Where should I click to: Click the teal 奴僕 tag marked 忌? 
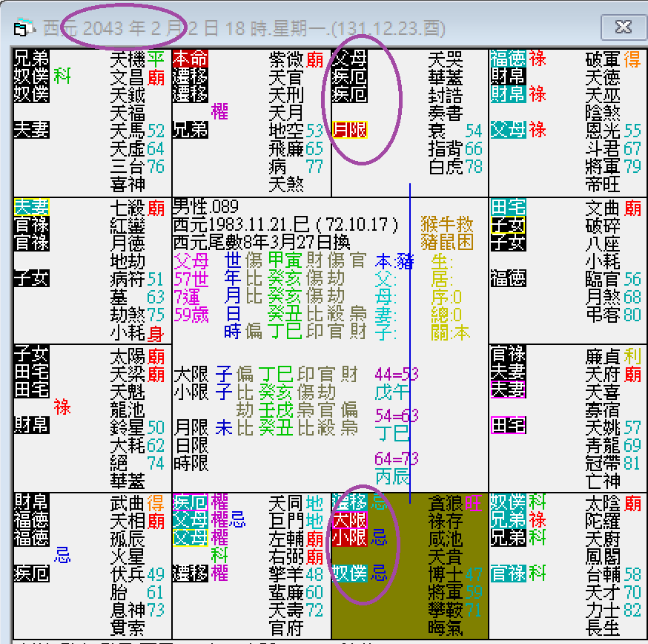click(349, 572)
